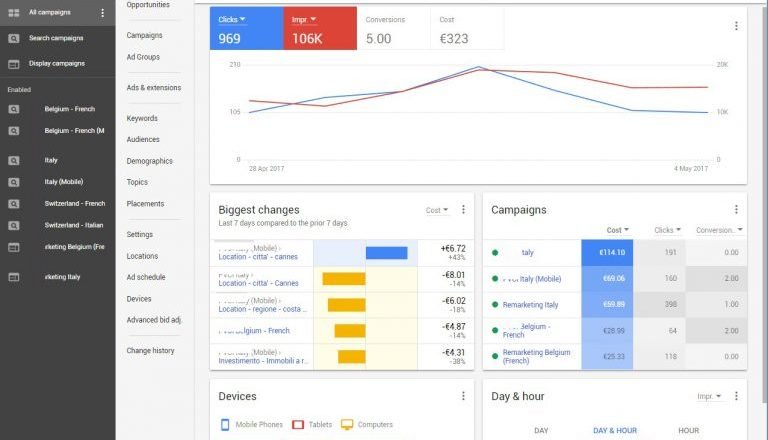The width and height of the screenshot is (768, 440).
Task: Click the Display campaigns icon
Action: click(14, 64)
